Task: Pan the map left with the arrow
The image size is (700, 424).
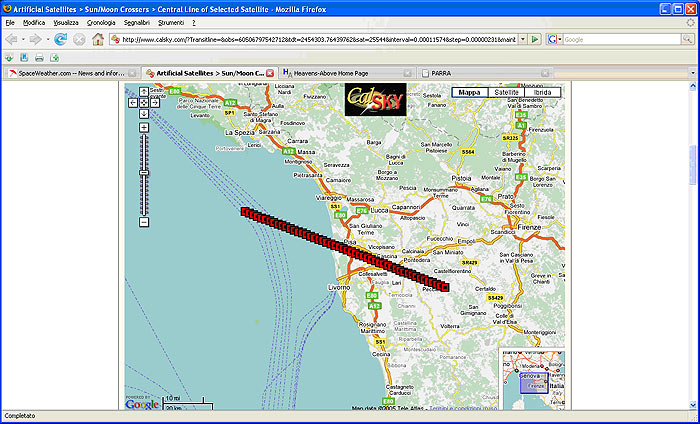Action: (x=134, y=102)
